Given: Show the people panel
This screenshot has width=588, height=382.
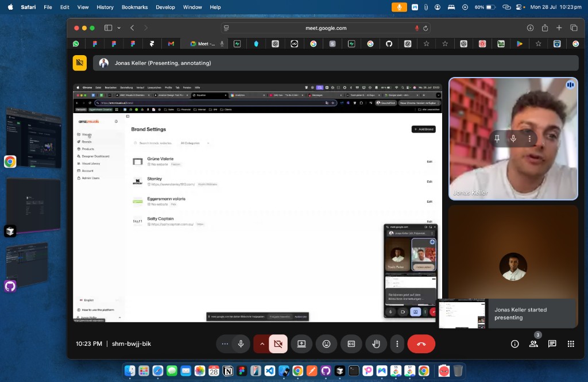Looking at the screenshot, I should tap(533, 344).
